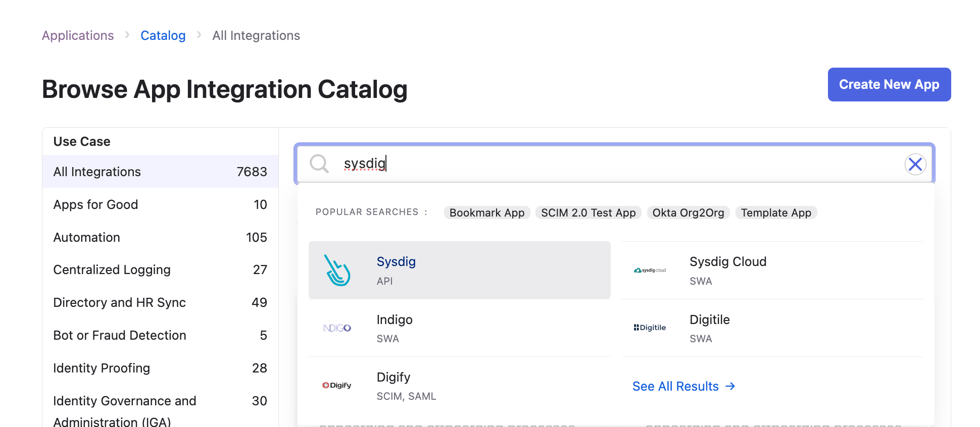Select the Digify result title
The height and width of the screenshot is (427, 980).
[x=394, y=377]
